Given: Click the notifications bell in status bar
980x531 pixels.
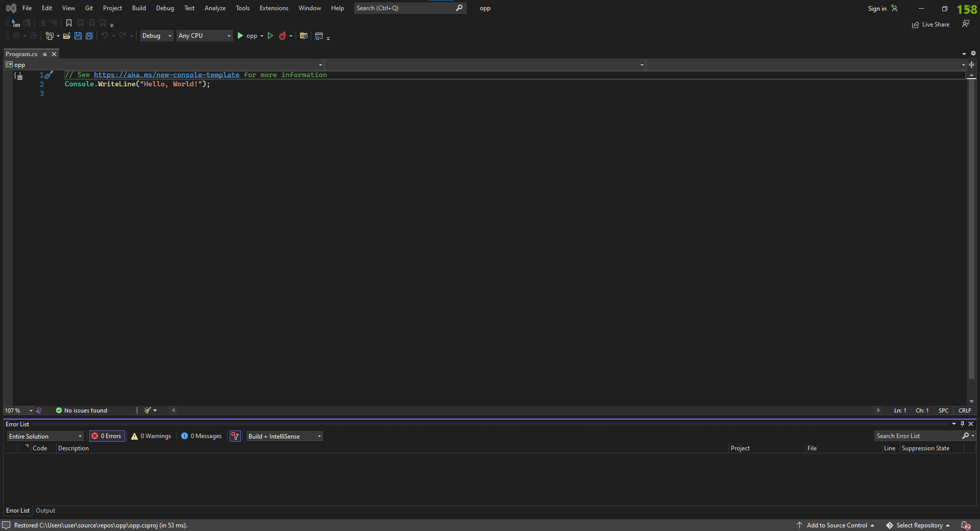Looking at the screenshot, I should 965,525.
